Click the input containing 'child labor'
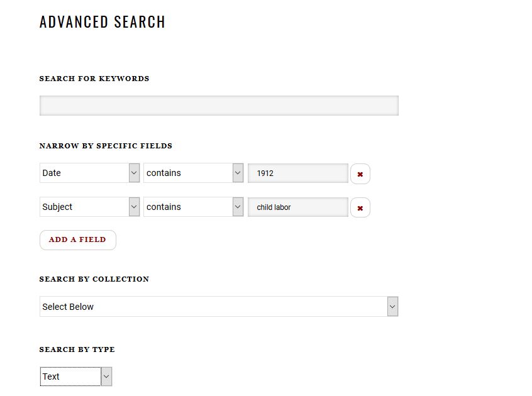 (298, 207)
